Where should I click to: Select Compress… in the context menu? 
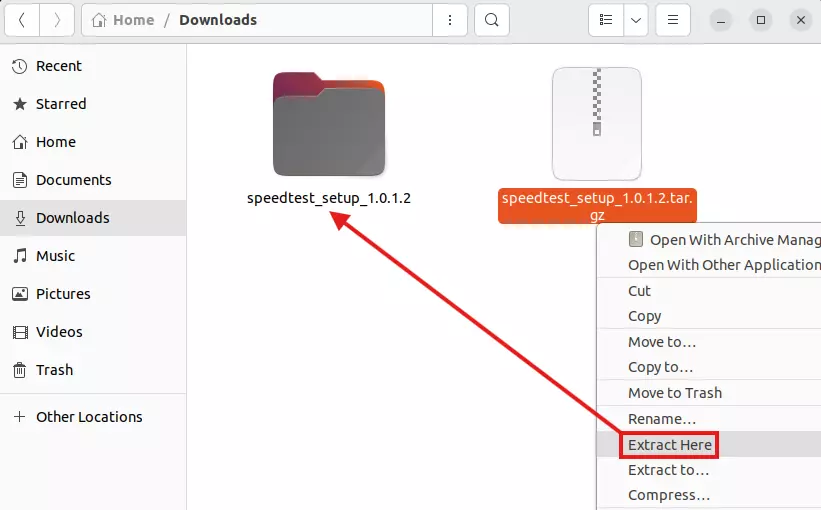coord(709,495)
